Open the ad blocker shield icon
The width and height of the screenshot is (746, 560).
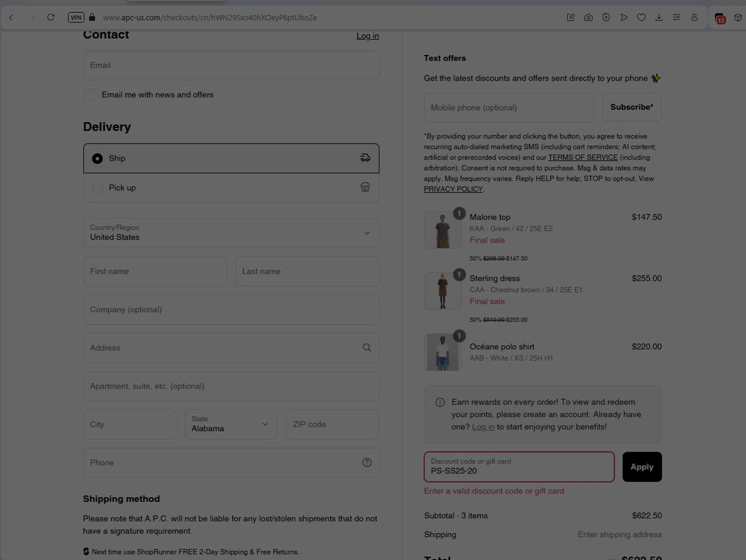point(606,17)
